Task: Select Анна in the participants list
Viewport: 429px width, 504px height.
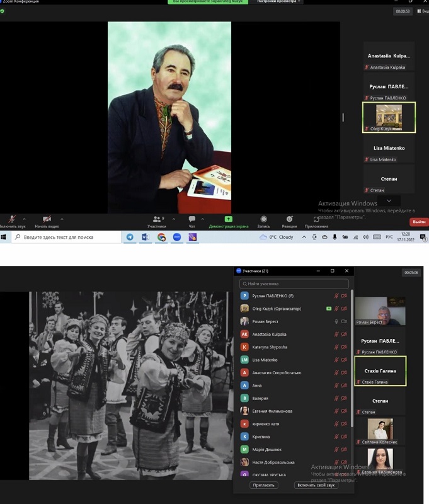Action: coord(294,386)
